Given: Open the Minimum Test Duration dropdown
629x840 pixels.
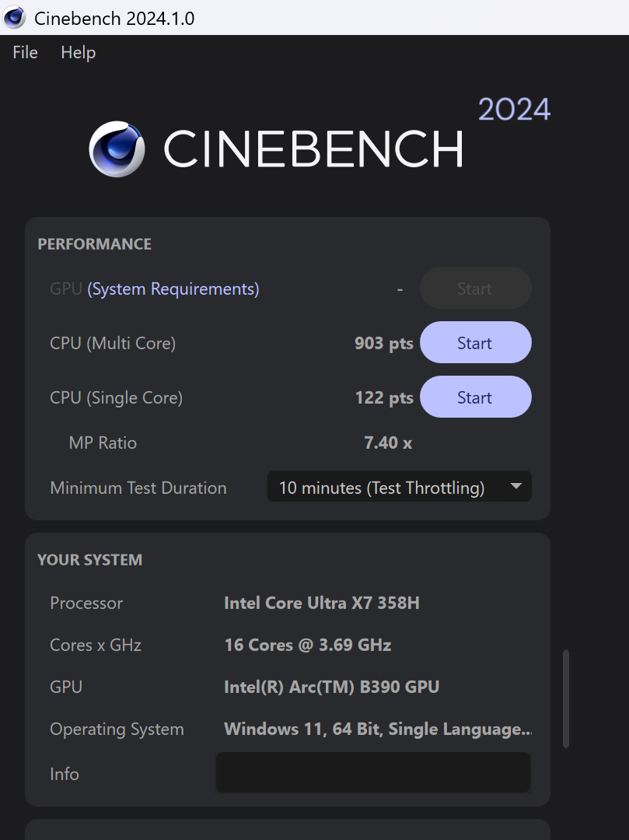Looking at the screenshot, I should [400, 487].
